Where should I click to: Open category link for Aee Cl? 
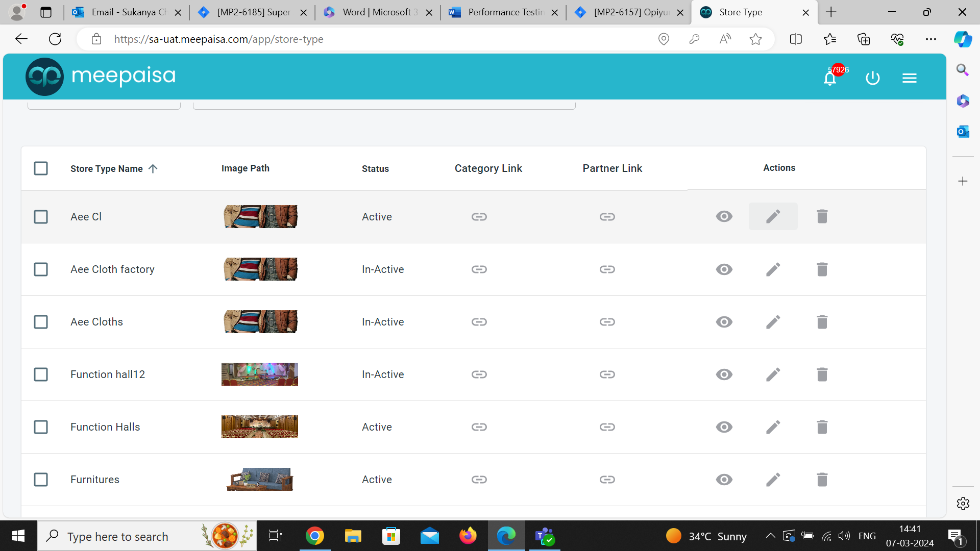pos(479,217)
